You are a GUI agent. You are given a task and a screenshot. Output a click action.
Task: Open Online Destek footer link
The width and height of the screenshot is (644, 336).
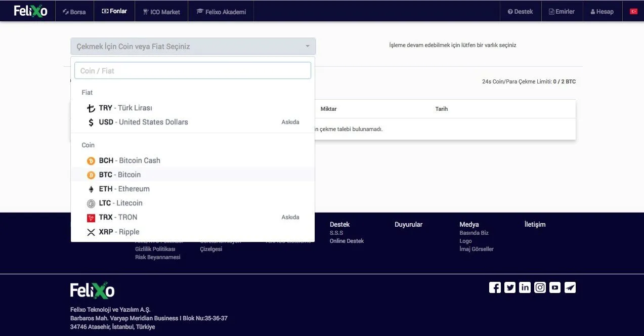(x=347, y=241)
